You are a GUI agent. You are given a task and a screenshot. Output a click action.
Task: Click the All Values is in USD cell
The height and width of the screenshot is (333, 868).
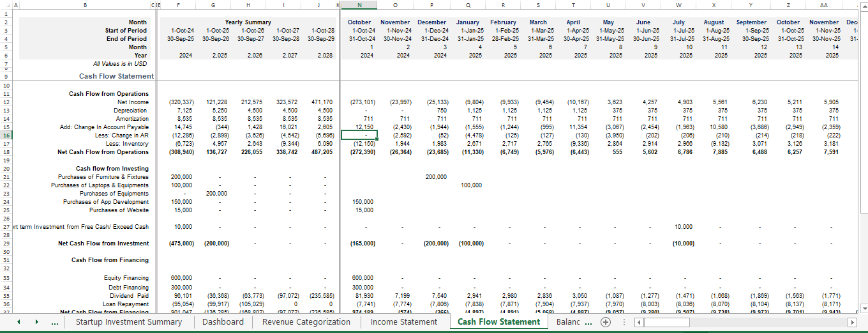120,64
